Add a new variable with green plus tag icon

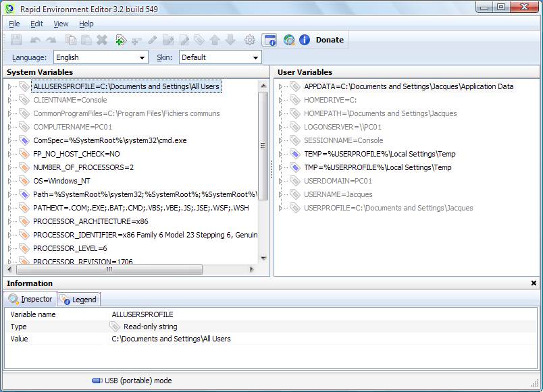(121, 40)
